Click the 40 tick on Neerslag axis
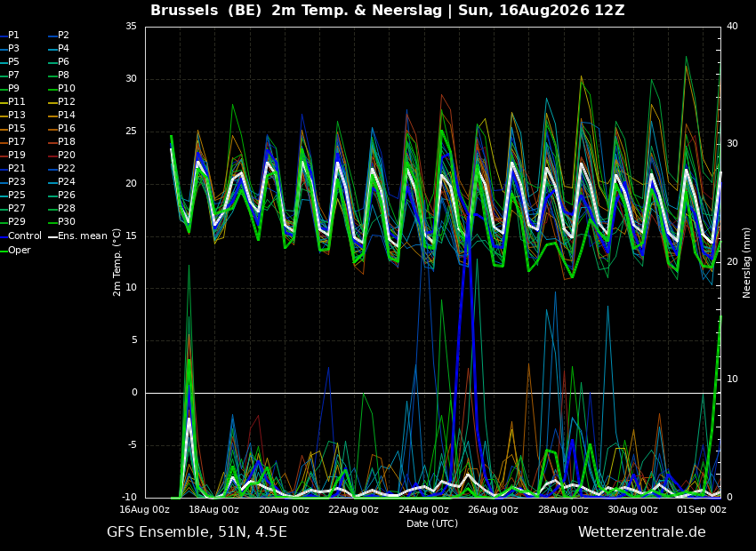The height and width of the screenshot is (551, 756). pos(732,27)
